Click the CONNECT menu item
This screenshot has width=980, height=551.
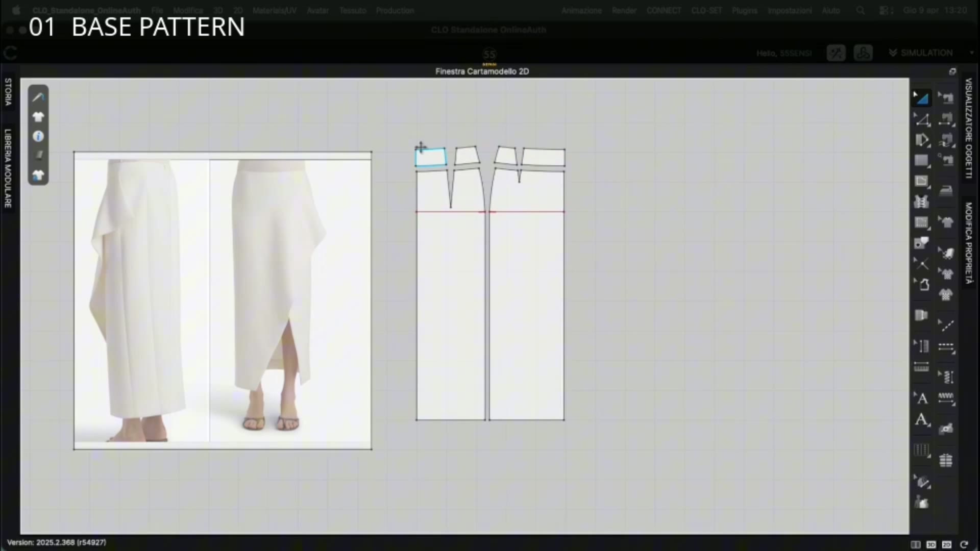[x=664, y=10]
